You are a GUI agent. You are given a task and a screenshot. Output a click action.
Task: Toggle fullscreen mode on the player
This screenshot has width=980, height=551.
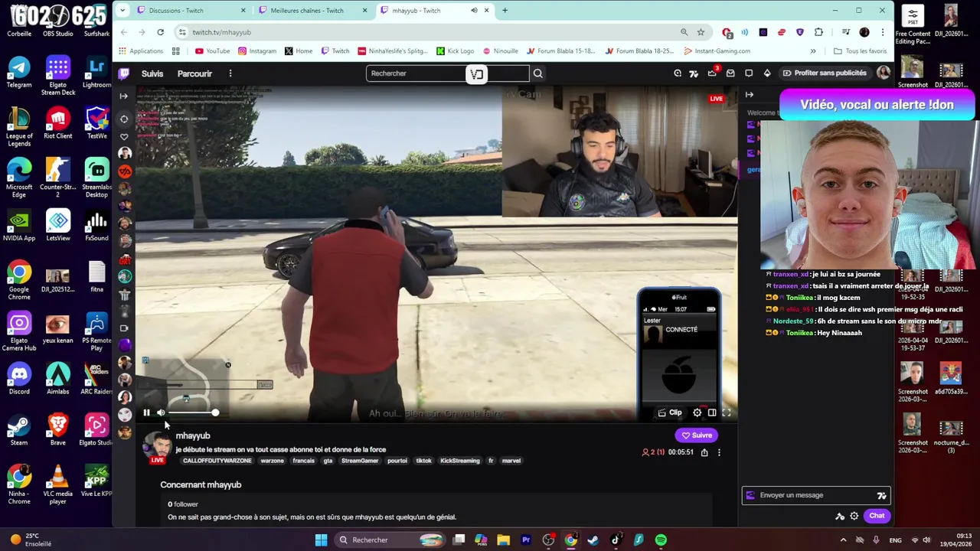[x=727, y=413]
